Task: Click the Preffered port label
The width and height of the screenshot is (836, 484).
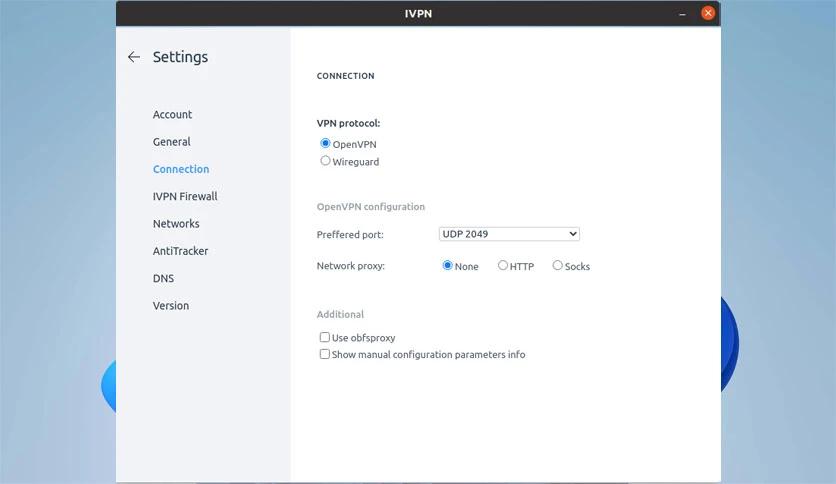Action: coord(350,235)
